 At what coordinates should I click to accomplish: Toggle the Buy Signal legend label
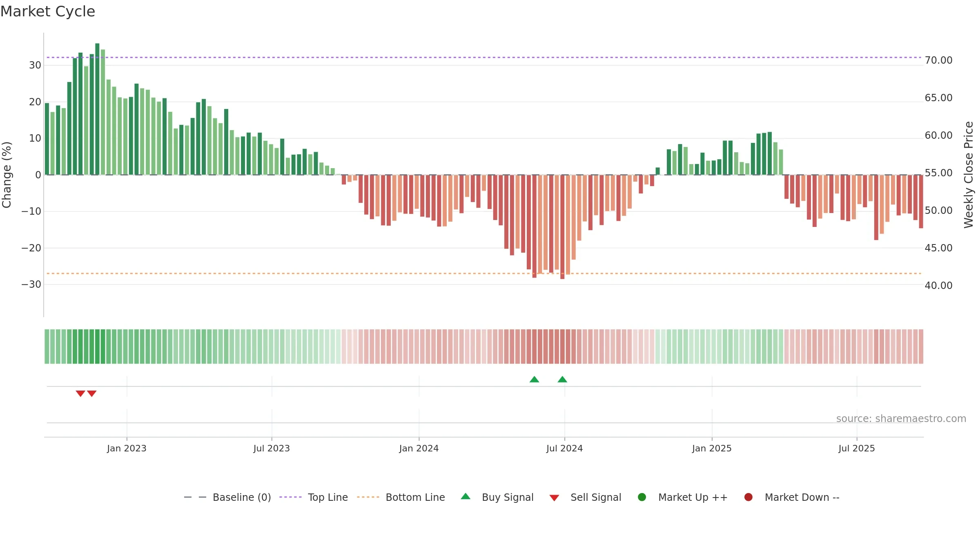(x=508, y=497)
